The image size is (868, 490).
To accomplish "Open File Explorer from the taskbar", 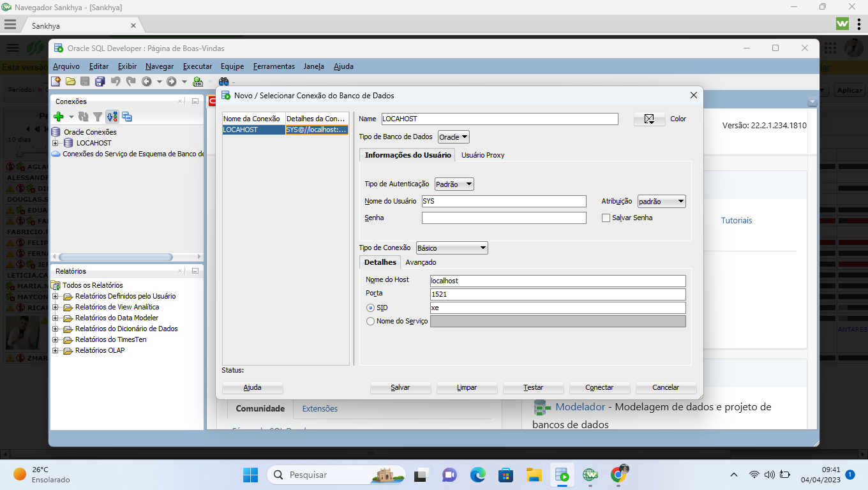I will pyautogui.click(x=534, y=475).
